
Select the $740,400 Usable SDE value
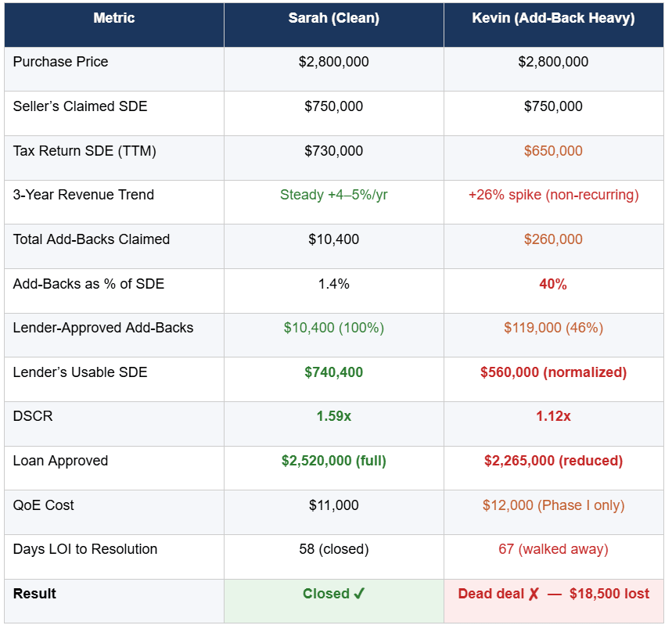coord(333,372)
